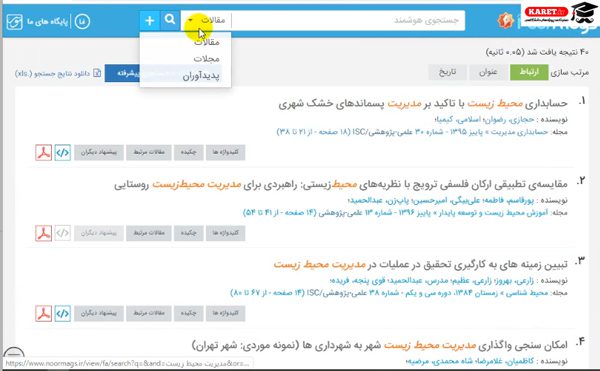Show مقالات مرتبط for second article
Screen dimensions: 600x371
(149, 233)
